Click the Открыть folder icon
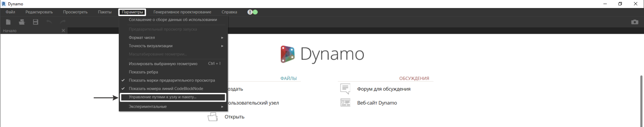 click(x=213, y=117)
